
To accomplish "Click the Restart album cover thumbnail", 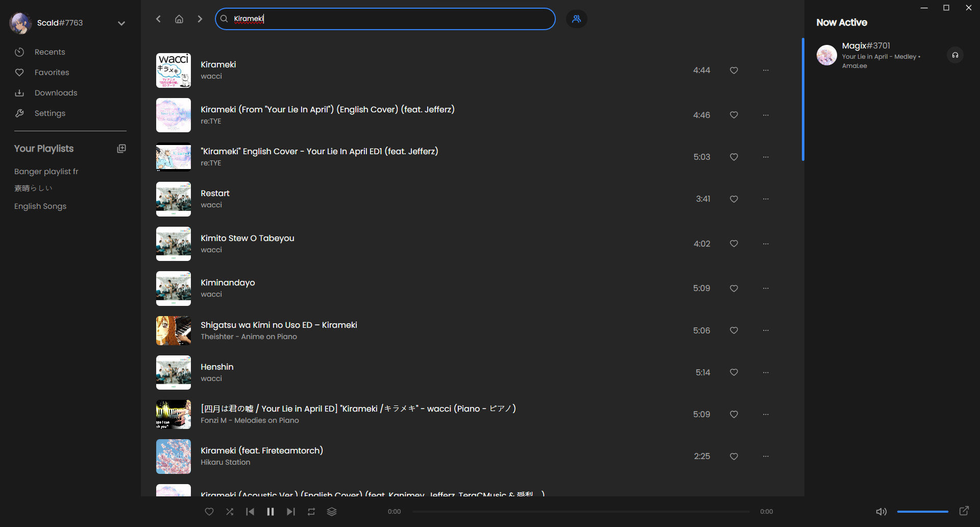I will [174, 199].
